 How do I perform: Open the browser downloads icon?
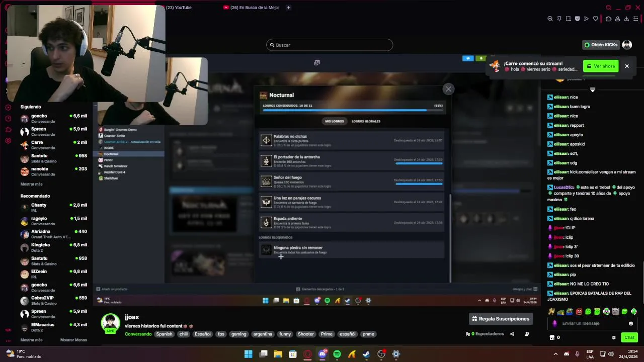[x=626, y=19]
